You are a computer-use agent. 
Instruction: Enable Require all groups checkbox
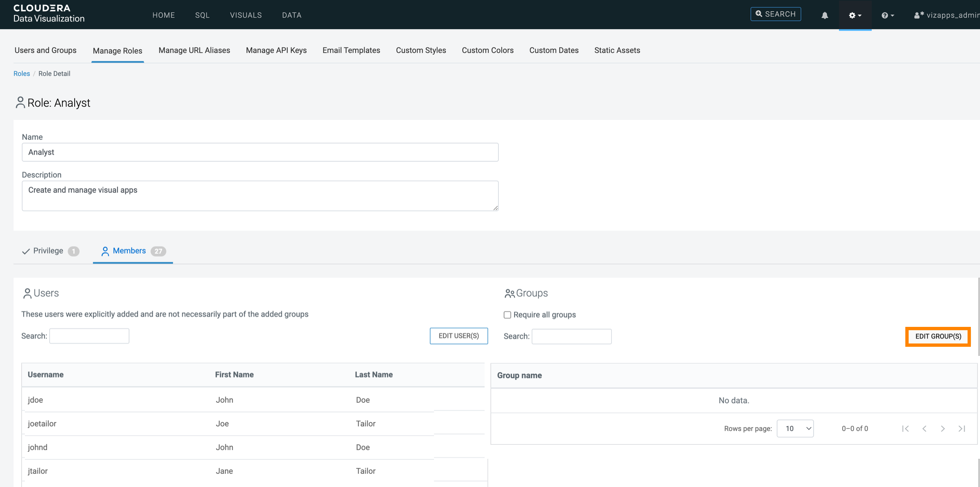507,315
